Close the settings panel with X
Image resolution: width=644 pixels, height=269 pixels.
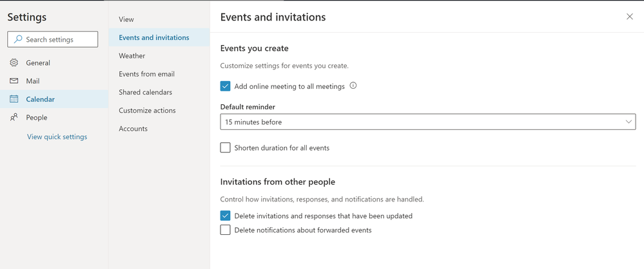pyautogui.click(x=630, y=17)
